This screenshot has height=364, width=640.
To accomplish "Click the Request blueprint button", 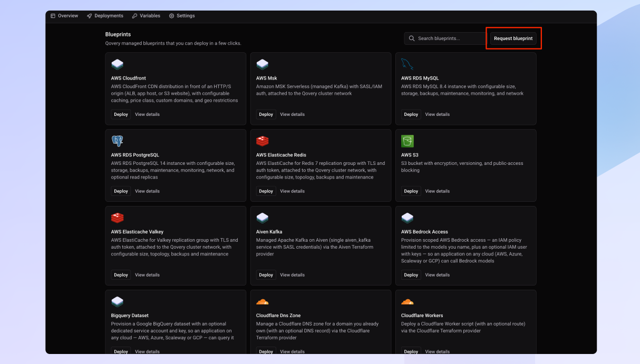I will click(513, 38).
